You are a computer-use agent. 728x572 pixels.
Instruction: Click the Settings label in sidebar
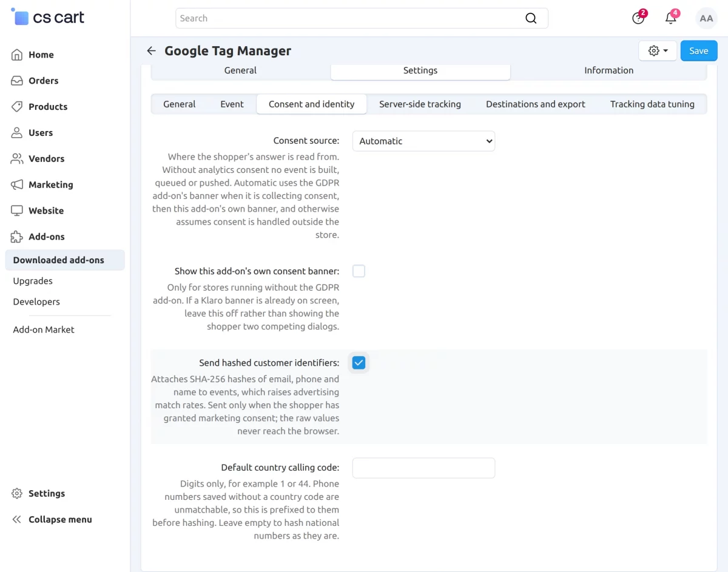tap(47, 494)
